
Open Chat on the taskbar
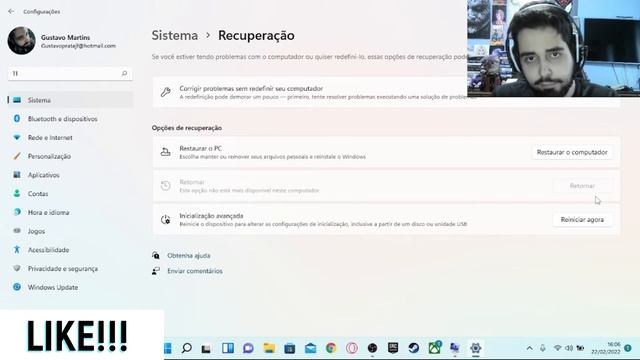click(248, 348)
